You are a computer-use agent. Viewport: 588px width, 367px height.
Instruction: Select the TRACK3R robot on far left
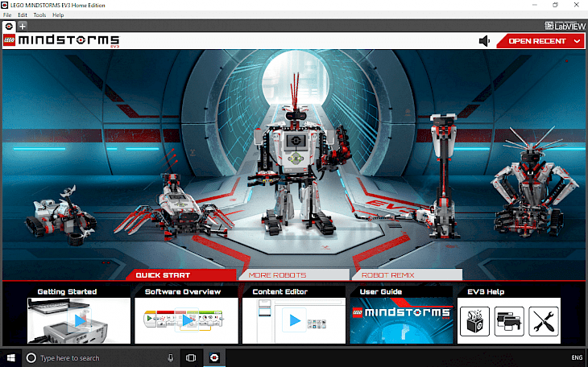60,216
